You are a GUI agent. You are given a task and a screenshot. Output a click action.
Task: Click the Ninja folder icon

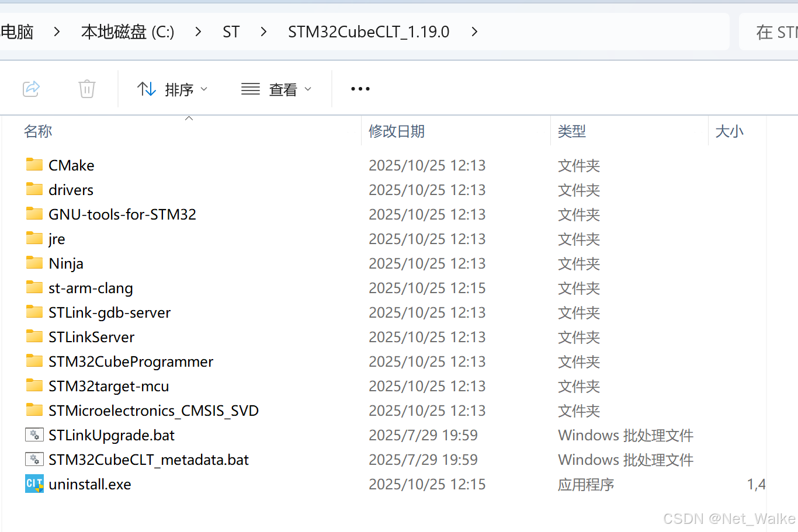(x=34, y=263)
